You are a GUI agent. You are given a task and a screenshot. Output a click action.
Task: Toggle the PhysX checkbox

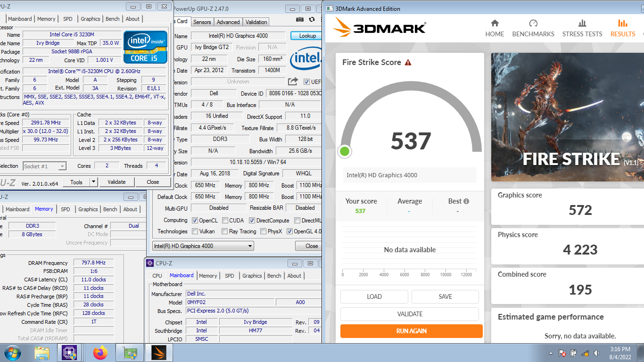[x=264, y=231]
